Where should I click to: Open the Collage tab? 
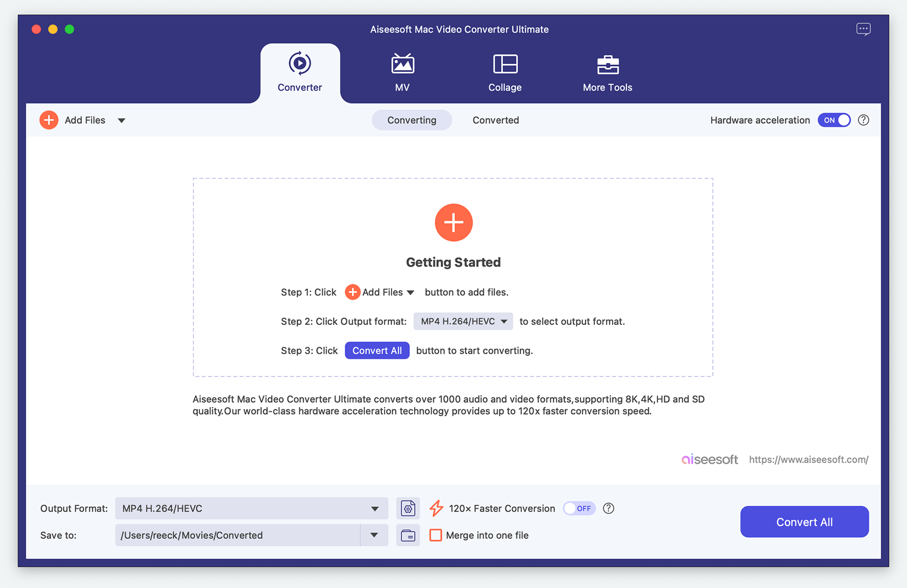tap(505, 73)
